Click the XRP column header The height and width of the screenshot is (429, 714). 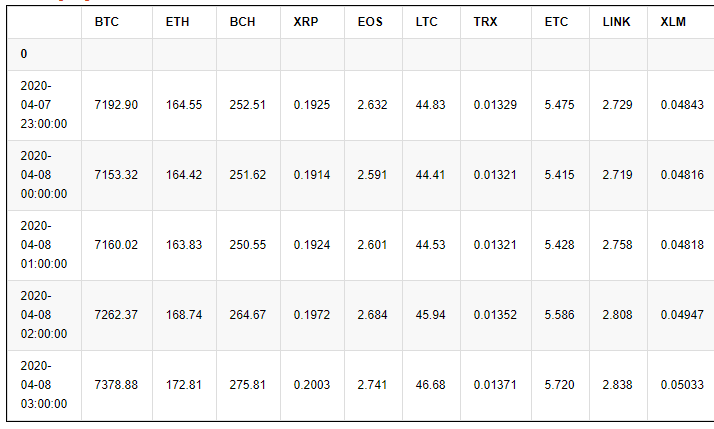pos(307,22)
